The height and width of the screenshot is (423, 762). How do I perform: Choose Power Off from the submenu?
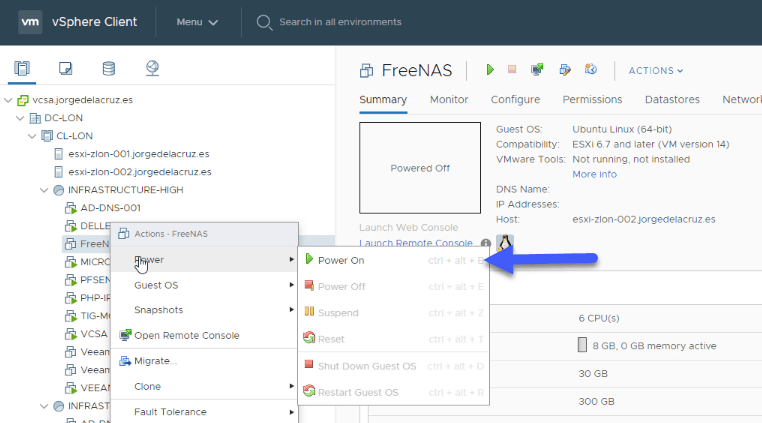[x=394, y=286]
